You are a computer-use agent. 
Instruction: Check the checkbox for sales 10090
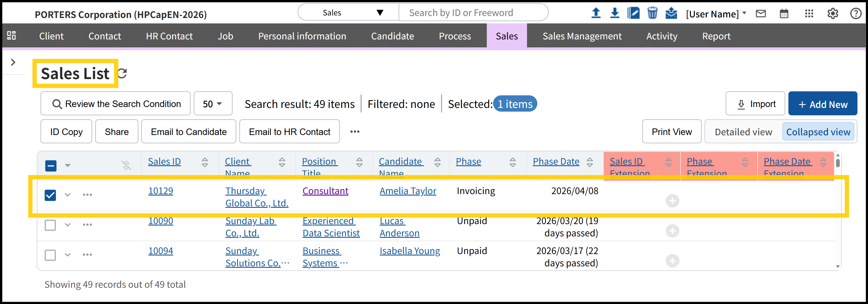tap(51, 225)
